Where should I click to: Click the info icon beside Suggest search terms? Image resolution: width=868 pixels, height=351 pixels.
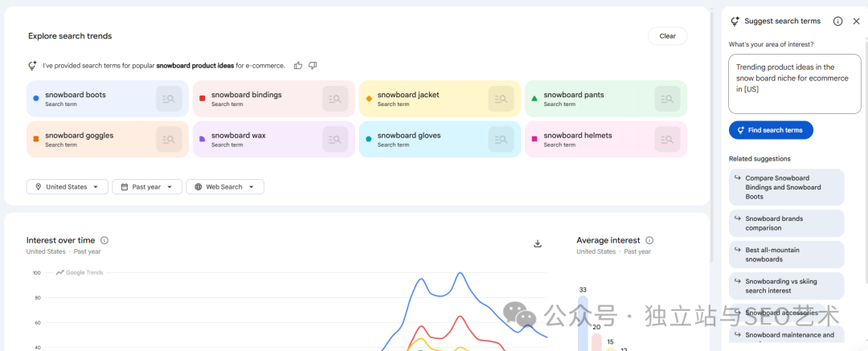[x=837, y=22]
